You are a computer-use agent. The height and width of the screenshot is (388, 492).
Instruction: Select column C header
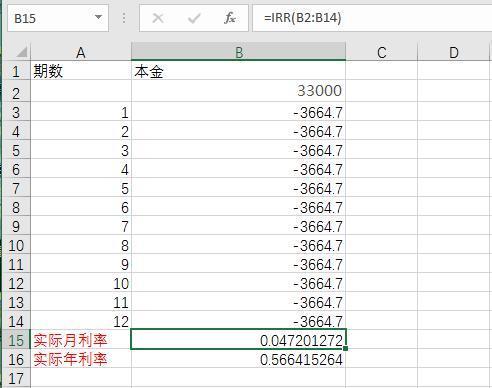pyautogui.click(x=382, y=52)
